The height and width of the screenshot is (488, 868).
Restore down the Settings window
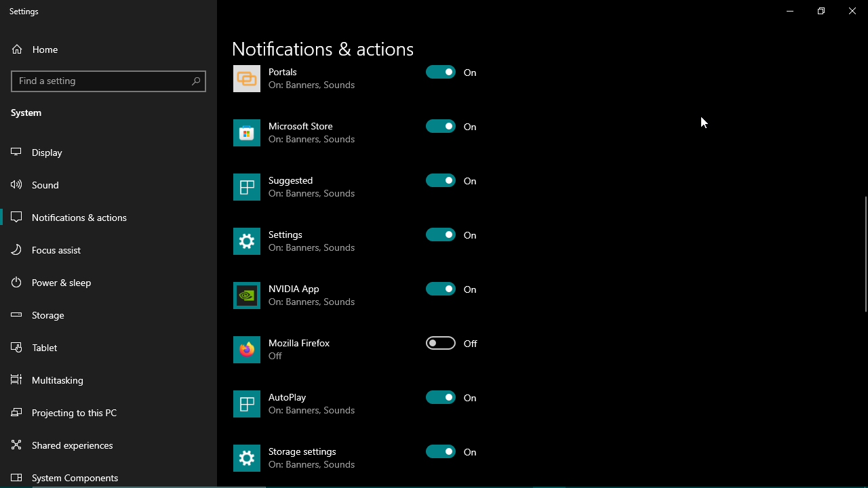pyautogui.click(x=821, y=11)
